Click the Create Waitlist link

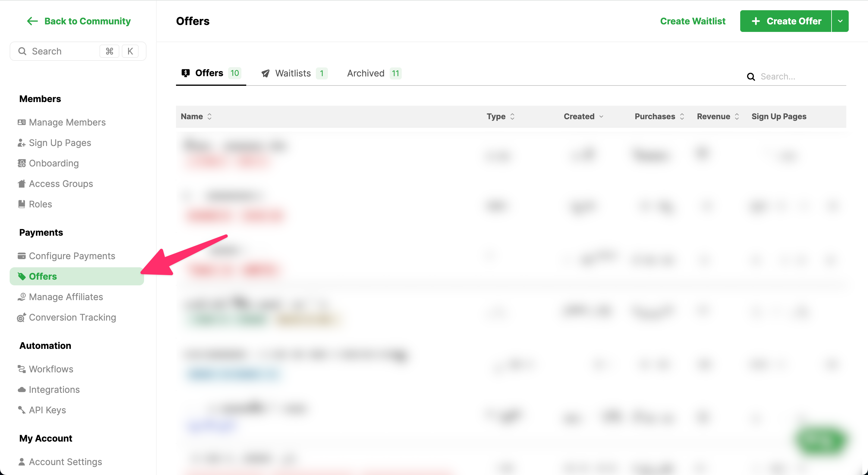(x=693, y=21)
